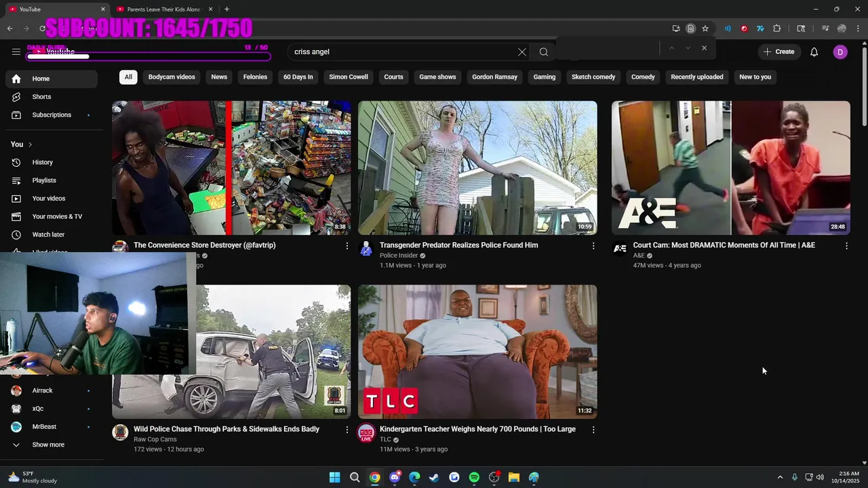
Task: Open more options for Court Cam video
Action: [846, 246]
